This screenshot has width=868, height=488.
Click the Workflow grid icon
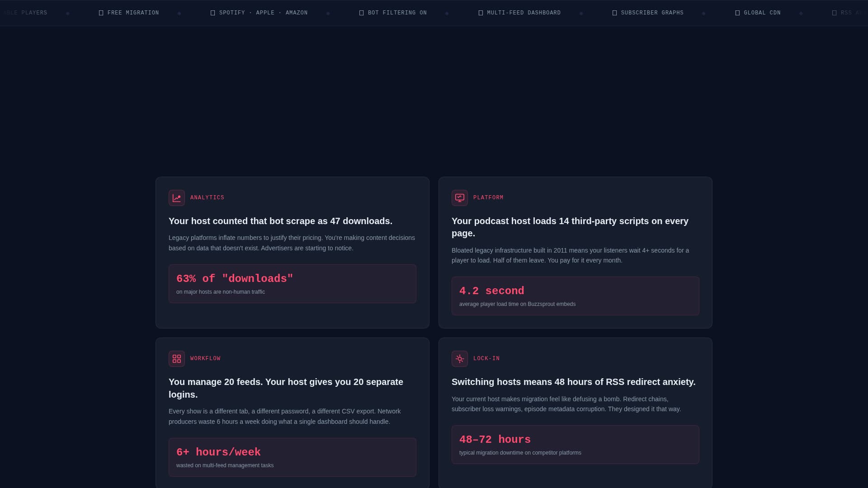177,358
